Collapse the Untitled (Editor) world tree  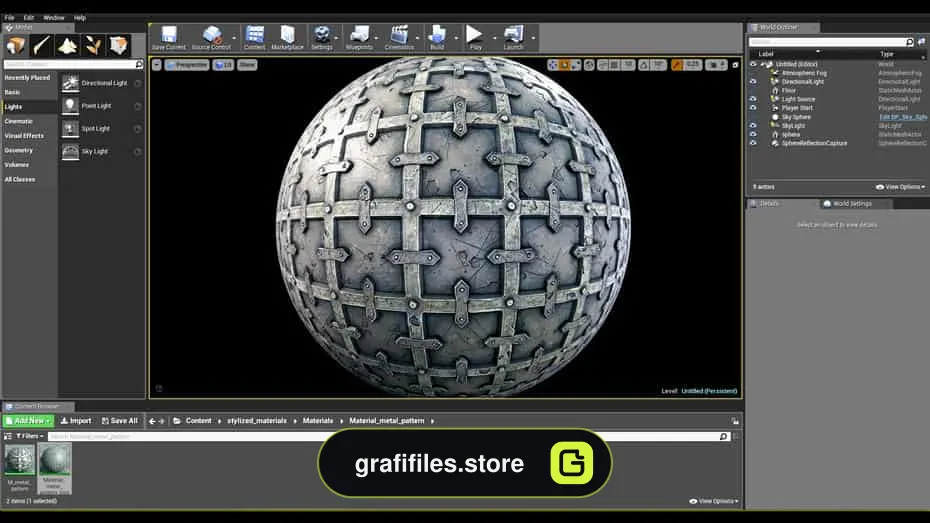(763, 64)
